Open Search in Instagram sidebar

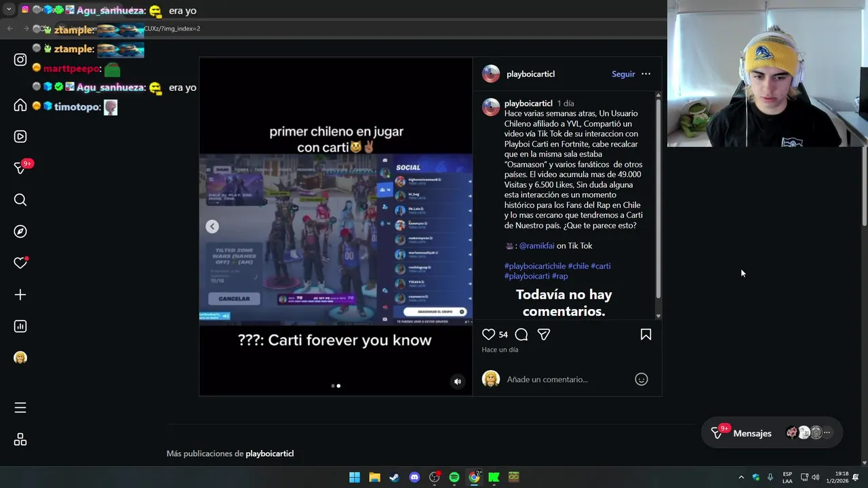point(20,199)
